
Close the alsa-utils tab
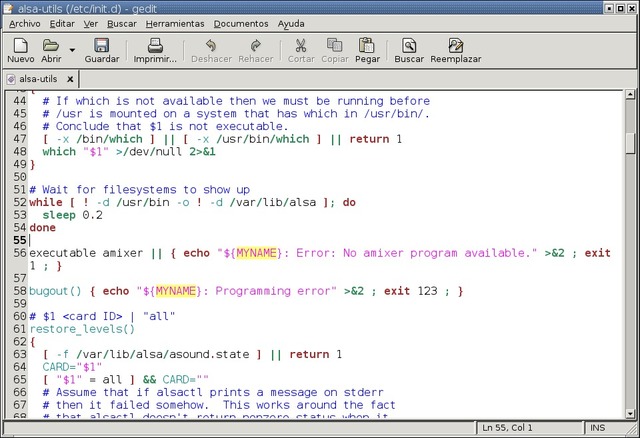click(70, 79)
